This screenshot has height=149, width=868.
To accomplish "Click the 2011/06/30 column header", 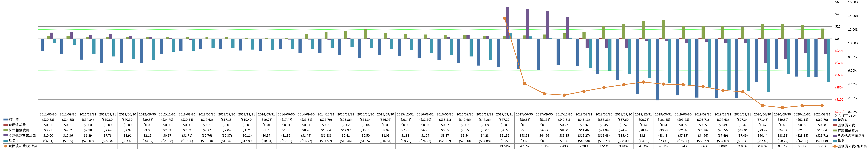I will pos(48,114).
